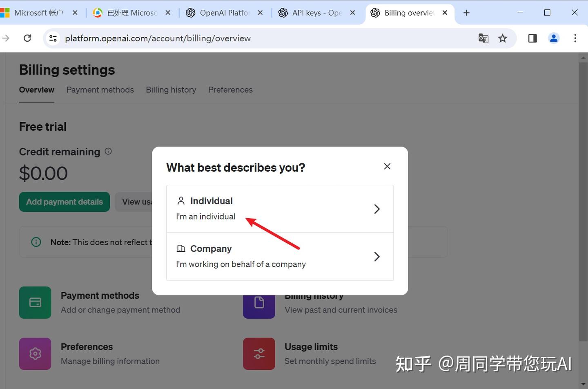Click the Company building icon

point(181,248)
